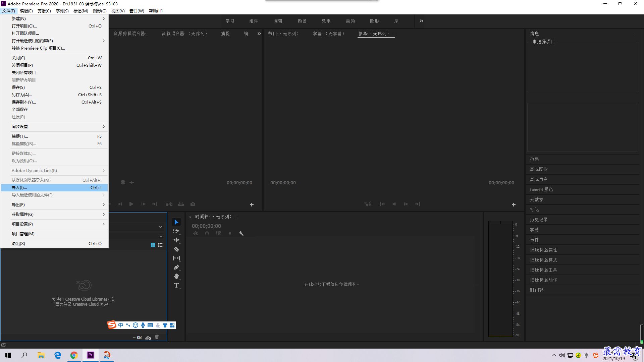Open Timecode (时间码) panel
The image size is (644, 362).
tap(537, 290)
